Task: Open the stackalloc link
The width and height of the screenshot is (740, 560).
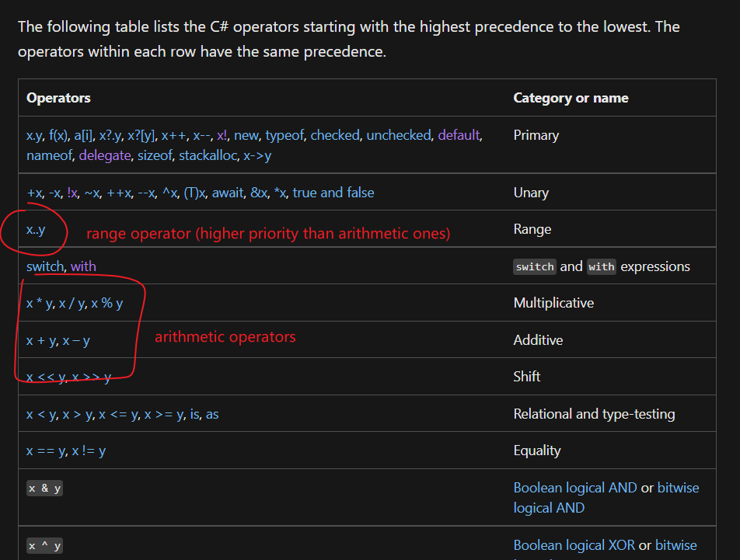Action: [208, 155]
